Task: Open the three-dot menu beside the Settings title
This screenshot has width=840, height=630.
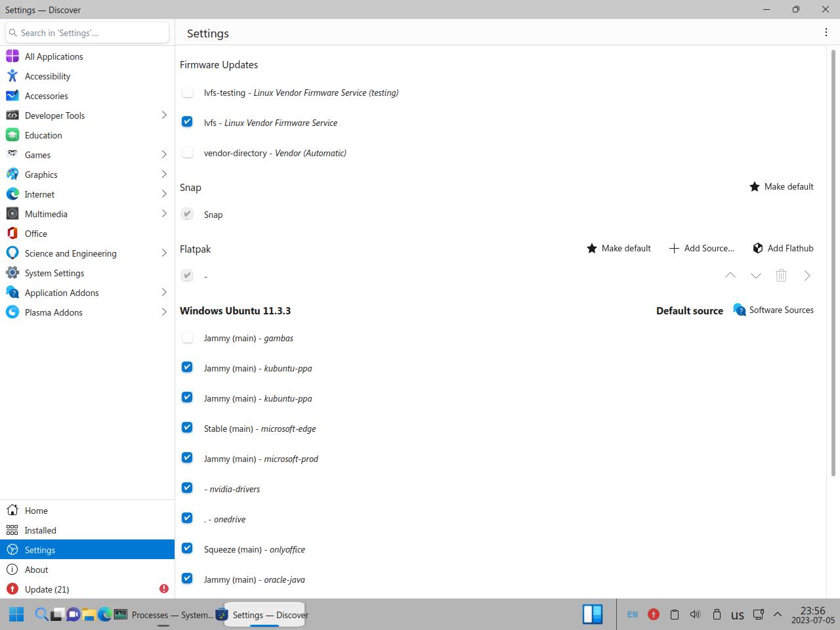Action: 826,33
